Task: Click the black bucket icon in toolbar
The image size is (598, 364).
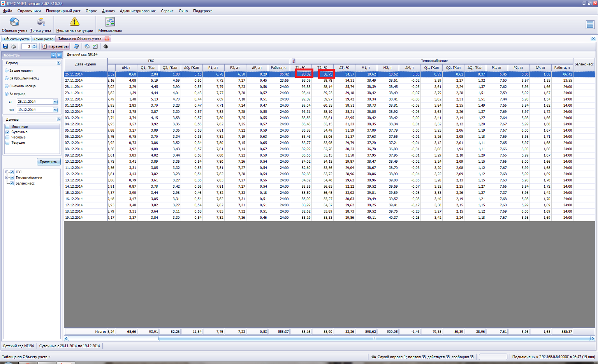Action: pyautogui.click(x=106, y=46)
